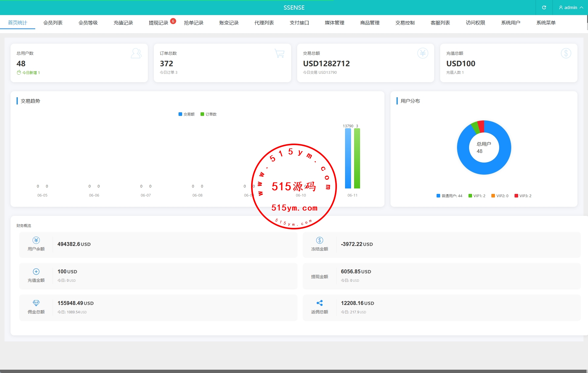Click the refresh icon in header
Image resolution: width=588 pixels, height=373 pixels.
pyautogui.click(x=544, y=8)
